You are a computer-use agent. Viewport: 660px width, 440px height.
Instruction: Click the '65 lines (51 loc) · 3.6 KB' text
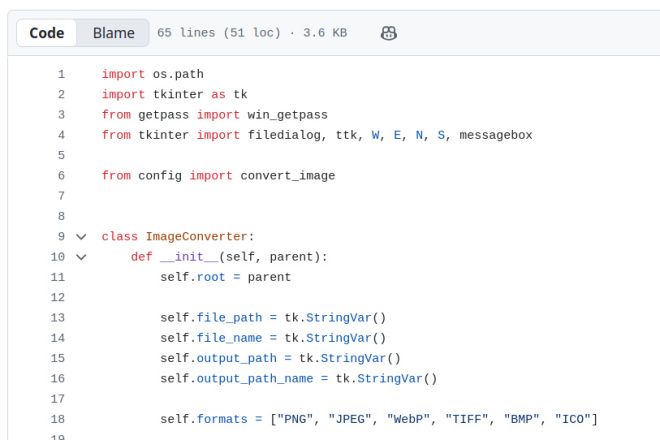click(x=252, y=33)
